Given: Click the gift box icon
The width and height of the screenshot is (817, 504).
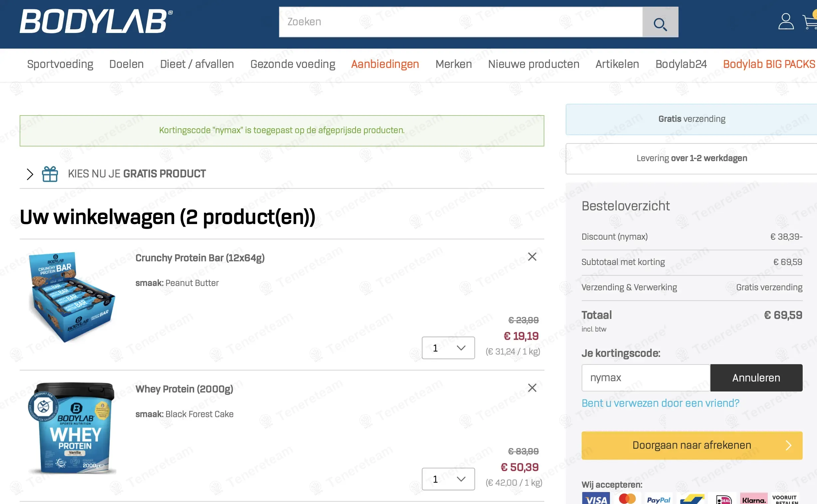Looking at the screenshot, I should click(x=50, y=174).
